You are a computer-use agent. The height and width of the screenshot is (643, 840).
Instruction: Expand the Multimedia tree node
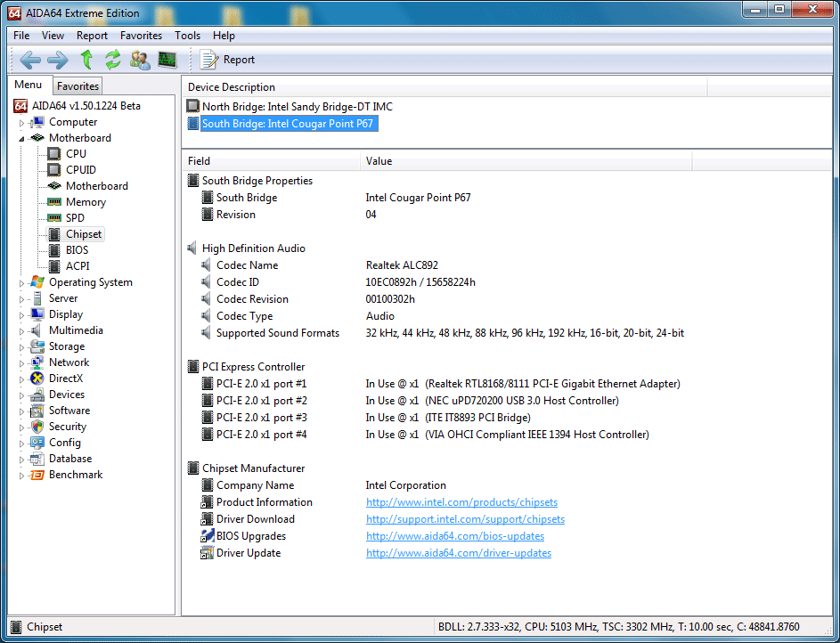tap(21, 331)
